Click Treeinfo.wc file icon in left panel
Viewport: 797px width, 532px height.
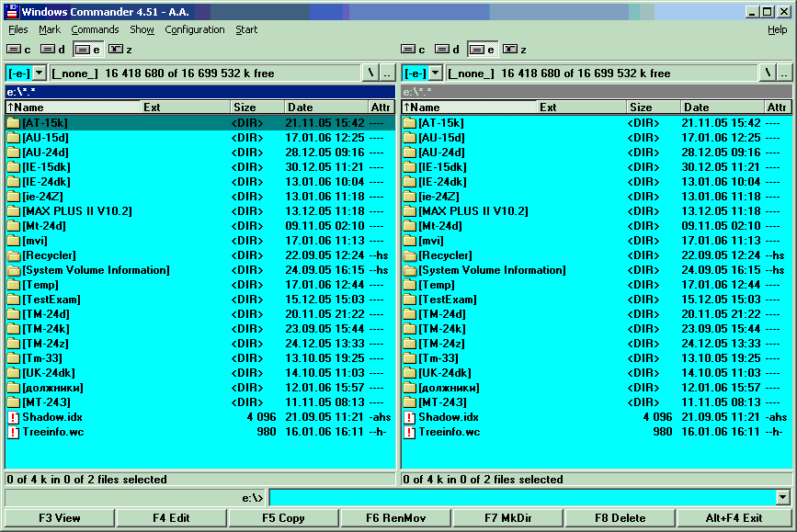pyautogui.click(x=13, y=433)
